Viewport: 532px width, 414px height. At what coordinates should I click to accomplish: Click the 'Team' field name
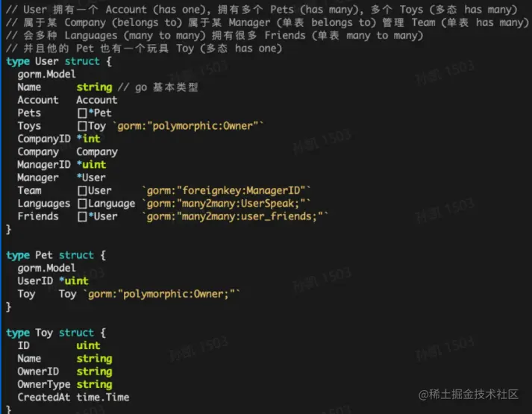[x=30, y=190]
